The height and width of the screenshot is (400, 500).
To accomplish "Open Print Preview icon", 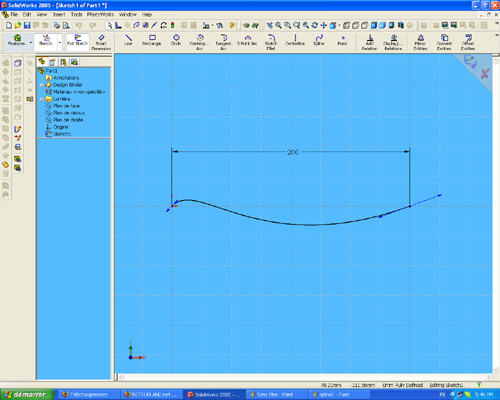I will point(66,25).
